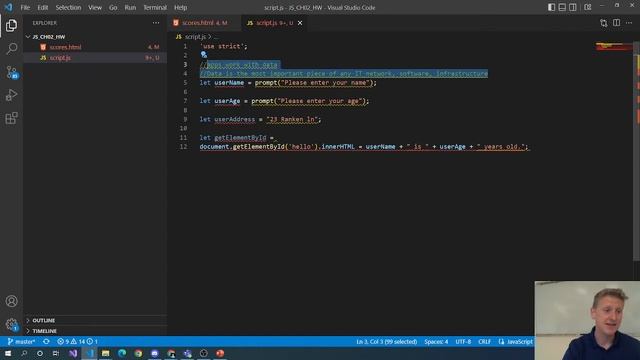The width and height of the screenshot is (640, 360).
Task: Open the Selection menu
Action: tap(68, 7)
